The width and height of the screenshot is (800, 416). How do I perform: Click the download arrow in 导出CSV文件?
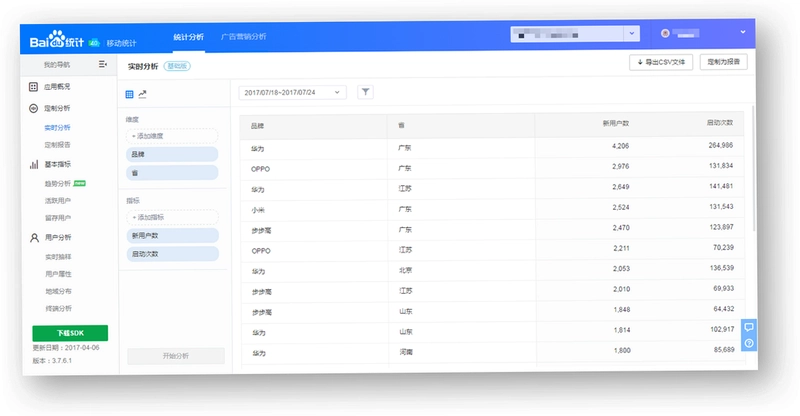640,62
